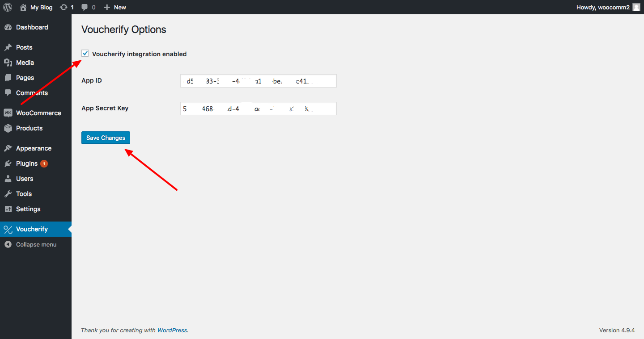Click the Voucherify percent icon
This screenshot has width=644, height=339.
tap(8, 230)
